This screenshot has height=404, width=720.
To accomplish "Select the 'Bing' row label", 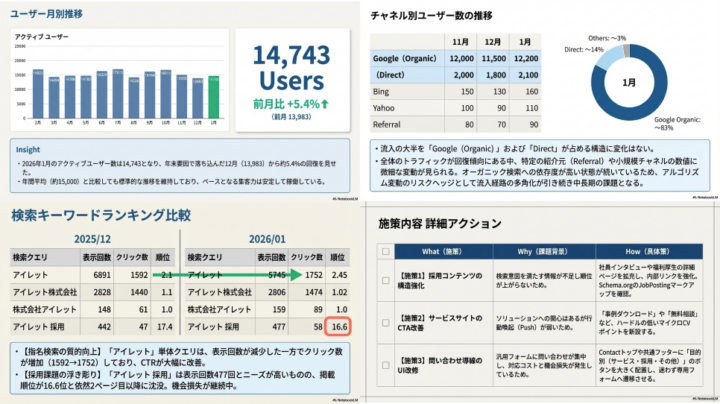I will [381, 91].
